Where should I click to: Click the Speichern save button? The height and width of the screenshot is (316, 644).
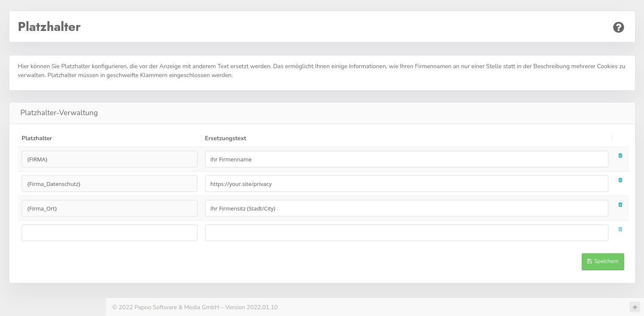click(602, 261)
